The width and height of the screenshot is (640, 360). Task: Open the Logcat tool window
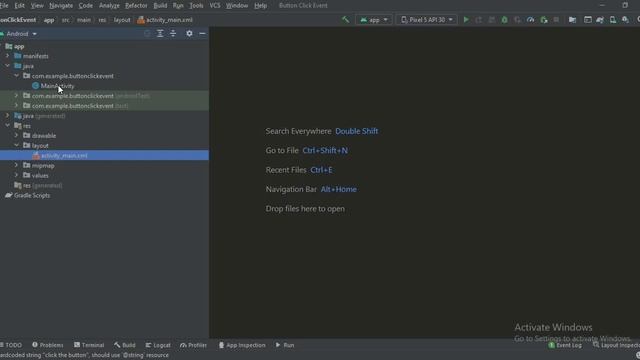tap(158, 345)
